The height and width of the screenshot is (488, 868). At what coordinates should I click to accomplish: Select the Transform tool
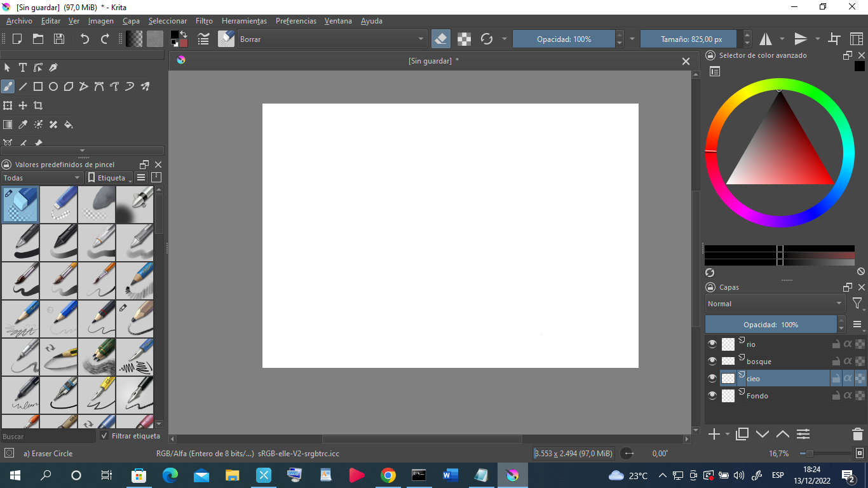click(x=8, y=105)
